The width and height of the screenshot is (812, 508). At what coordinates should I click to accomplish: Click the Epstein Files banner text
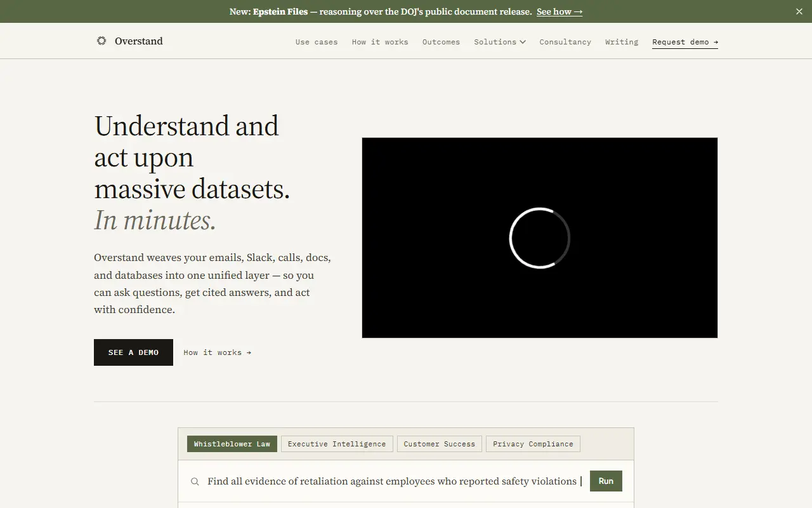tap(280, 11)
